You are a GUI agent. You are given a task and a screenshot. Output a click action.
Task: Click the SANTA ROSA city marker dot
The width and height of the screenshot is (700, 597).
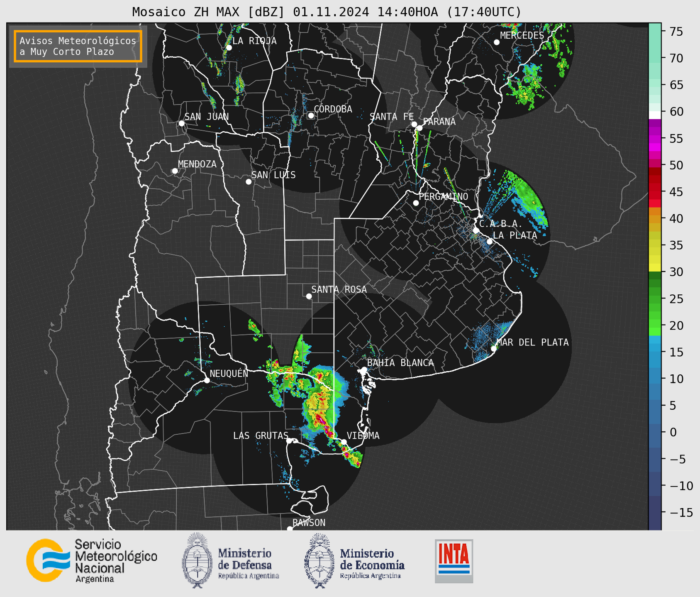click(309, 296)
